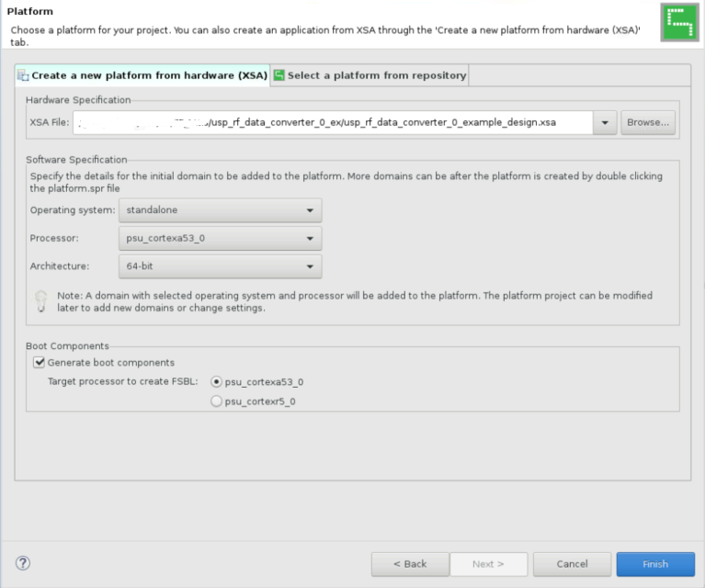
Task: Cancel the platform wizard
Action: tap(572, 564)
